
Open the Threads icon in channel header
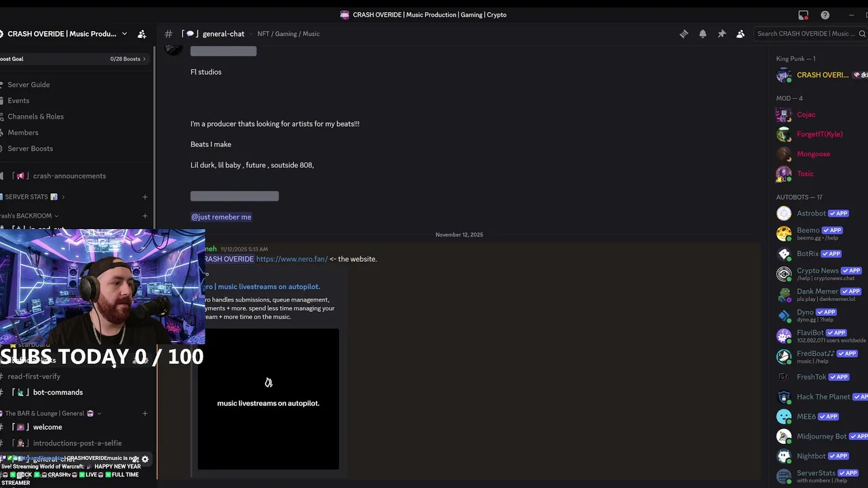684,34
